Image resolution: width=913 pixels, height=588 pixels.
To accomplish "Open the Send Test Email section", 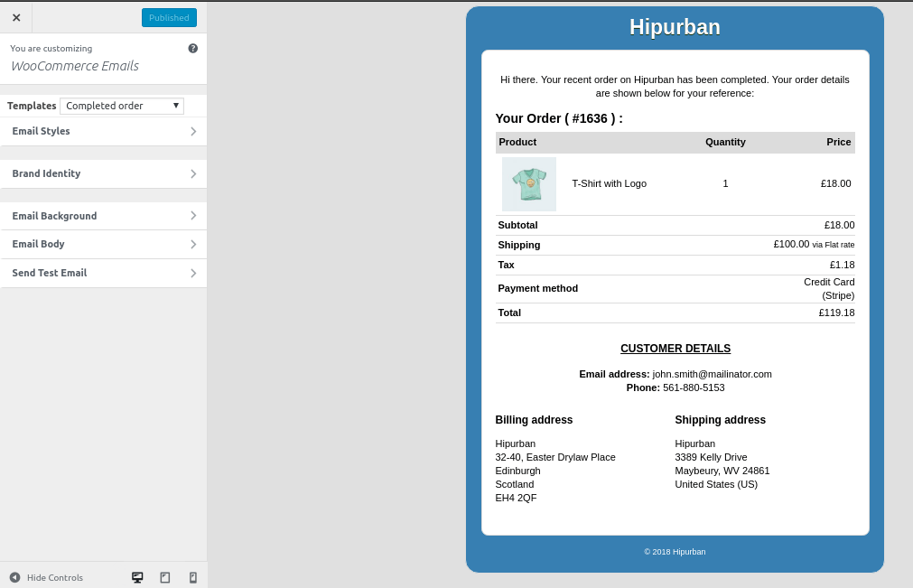I will (x=103, y=273).
